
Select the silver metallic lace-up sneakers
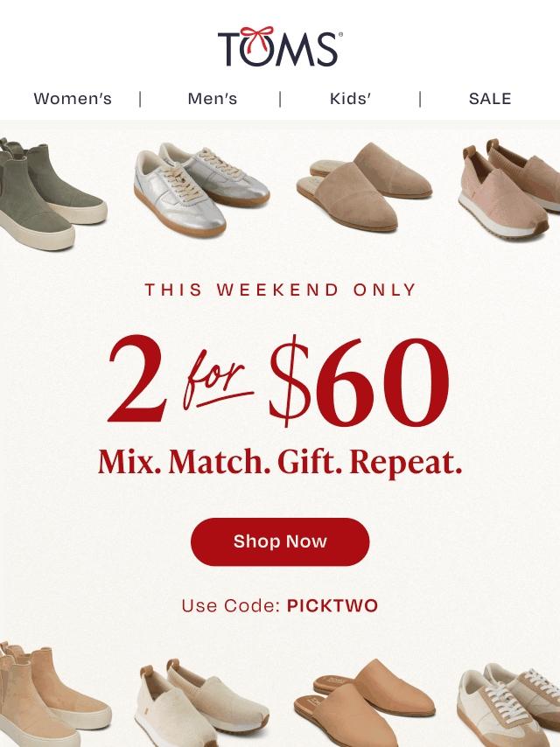[x=201, y=189]
